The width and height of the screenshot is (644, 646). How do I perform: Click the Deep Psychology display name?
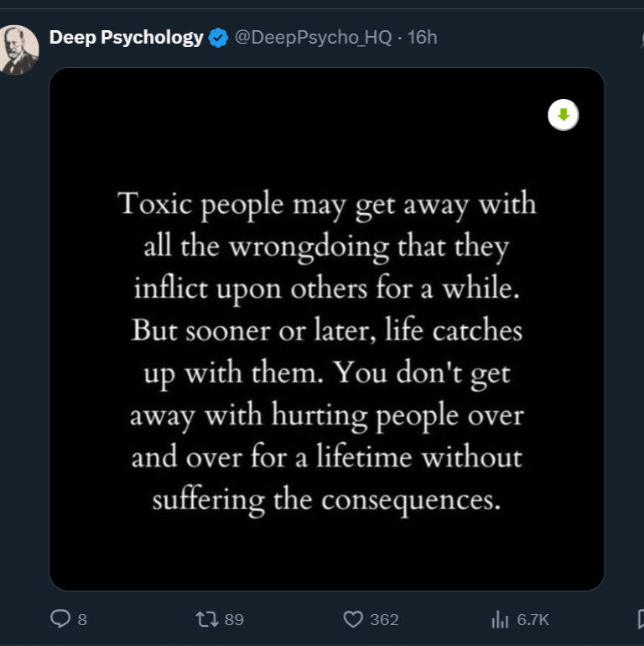point(126,38)
